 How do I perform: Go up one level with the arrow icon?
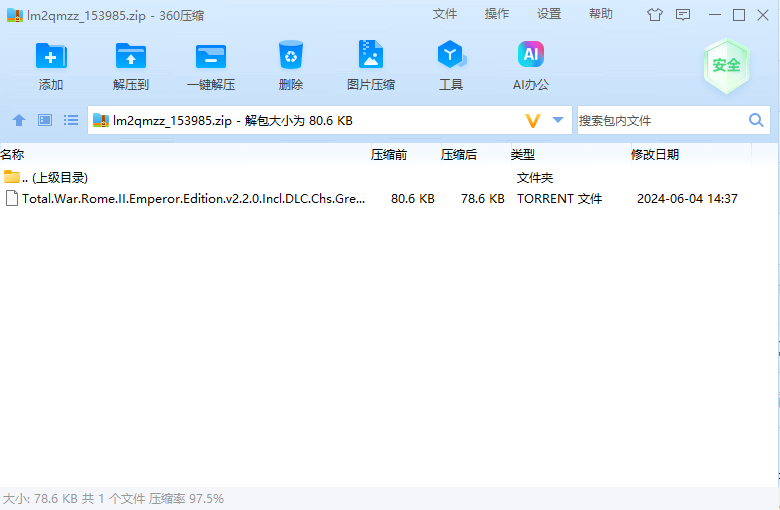[x=19, y=120]
